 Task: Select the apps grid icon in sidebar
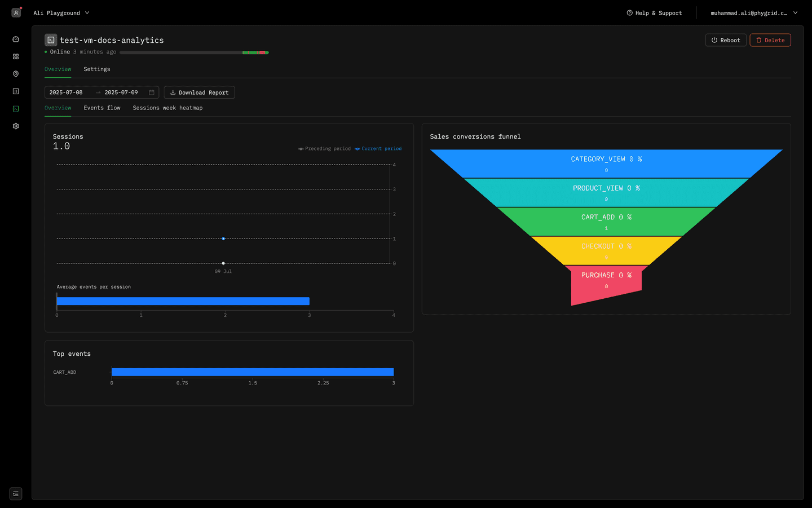16,56
